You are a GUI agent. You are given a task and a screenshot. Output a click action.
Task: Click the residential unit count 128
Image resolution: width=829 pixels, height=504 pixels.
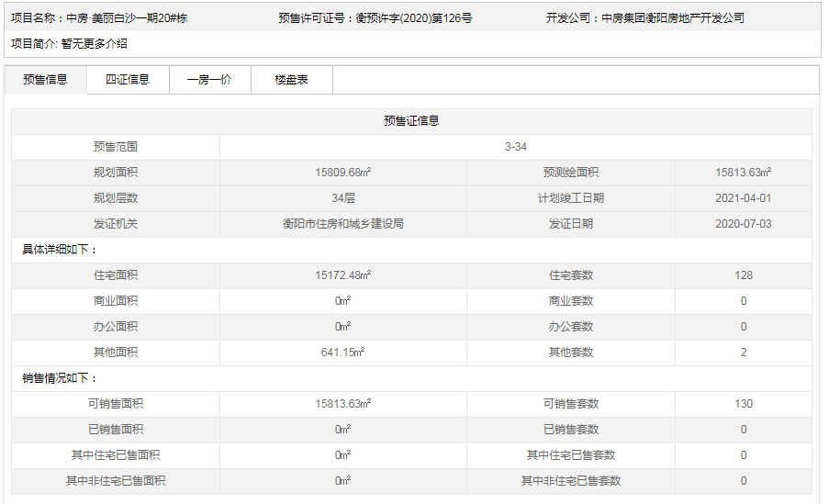point(743,275)
